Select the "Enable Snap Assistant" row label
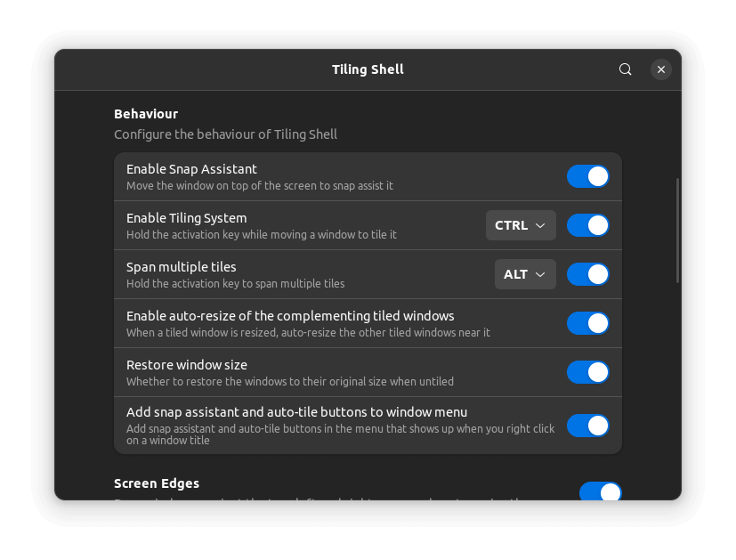Screen dimensions: 736x560 pyautogui.click(x=191, y=169)
